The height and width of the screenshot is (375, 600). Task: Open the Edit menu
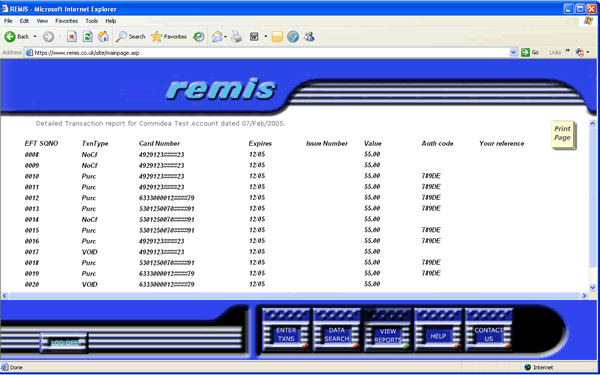(x=24, y=21)
